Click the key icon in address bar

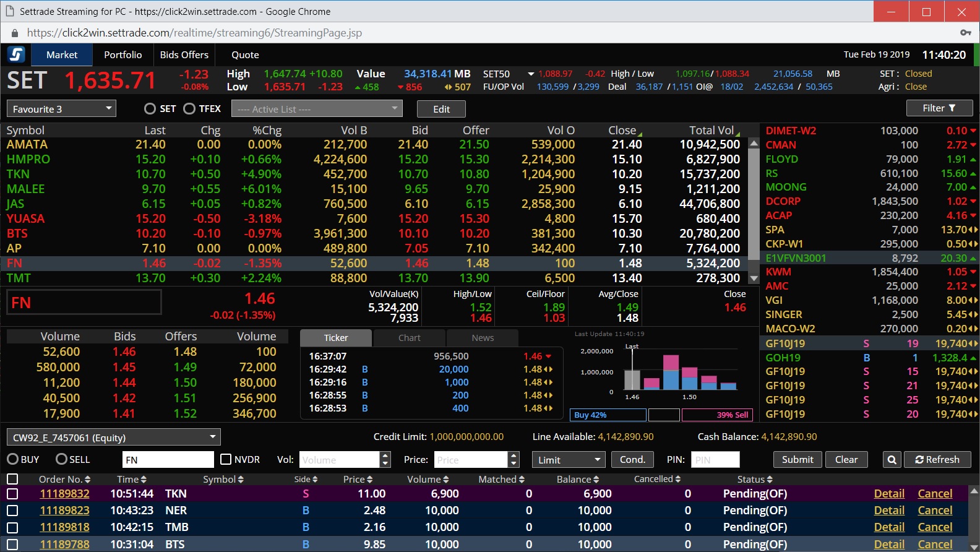coord(965,33)
